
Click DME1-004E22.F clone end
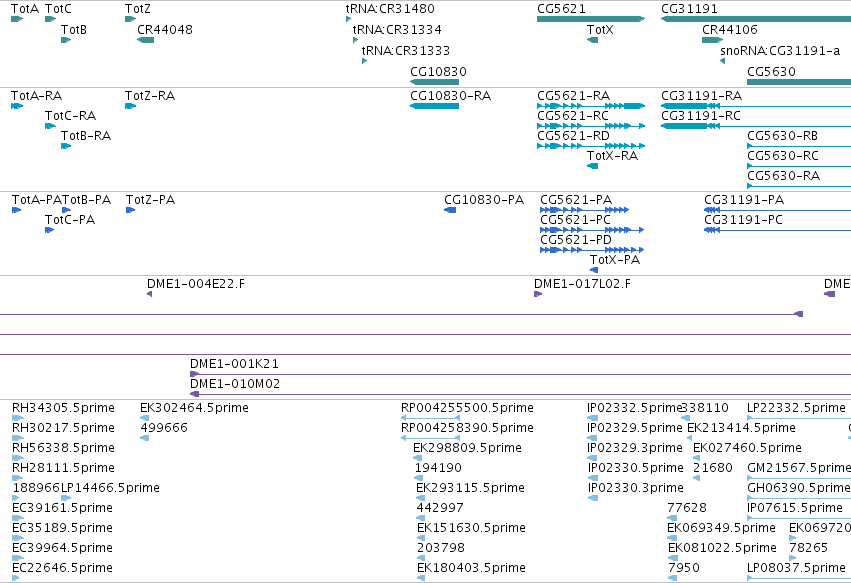point(149,294)
